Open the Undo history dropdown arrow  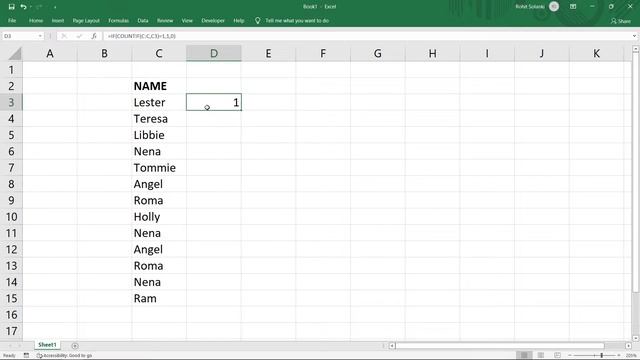pyautogui.click(x=31, y=7)
